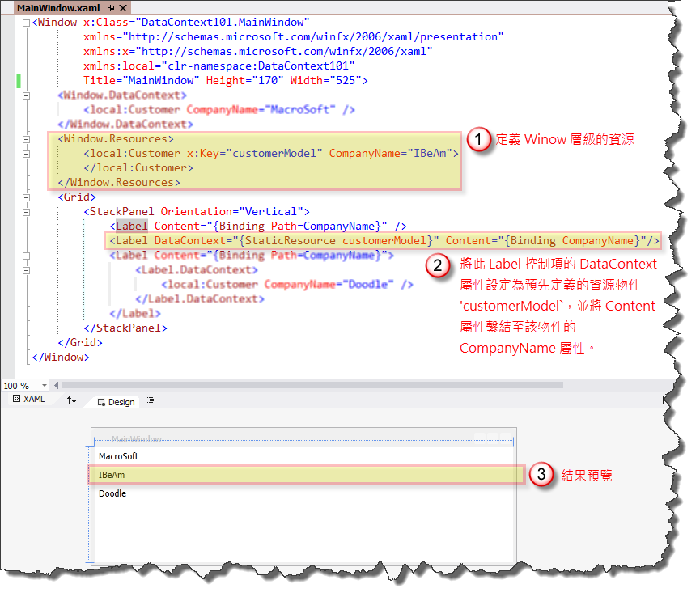This screenshot has height=597, width=700.
Task: Click the XAML angle-brackets view icon
Action: click(x=16, y=400)
